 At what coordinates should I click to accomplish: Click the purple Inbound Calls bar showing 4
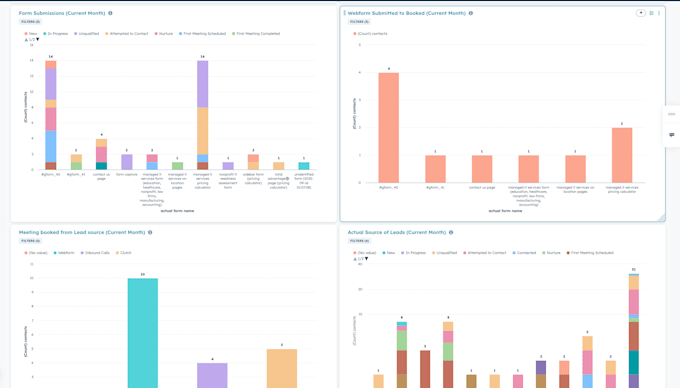(212, 375)
